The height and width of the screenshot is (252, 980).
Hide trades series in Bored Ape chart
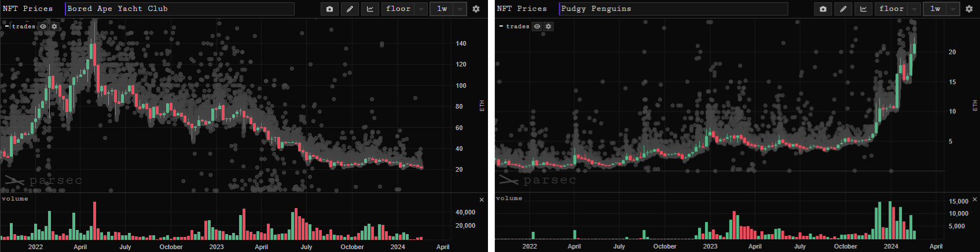43,27
